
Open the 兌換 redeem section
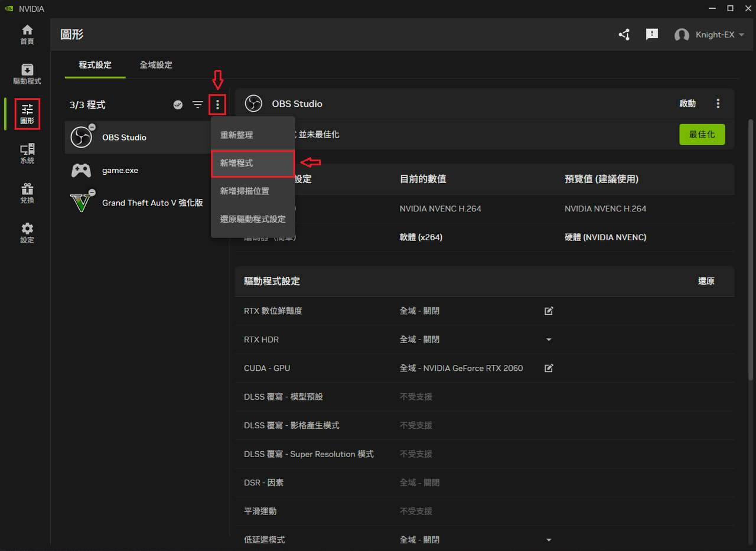tap(27, 193)
